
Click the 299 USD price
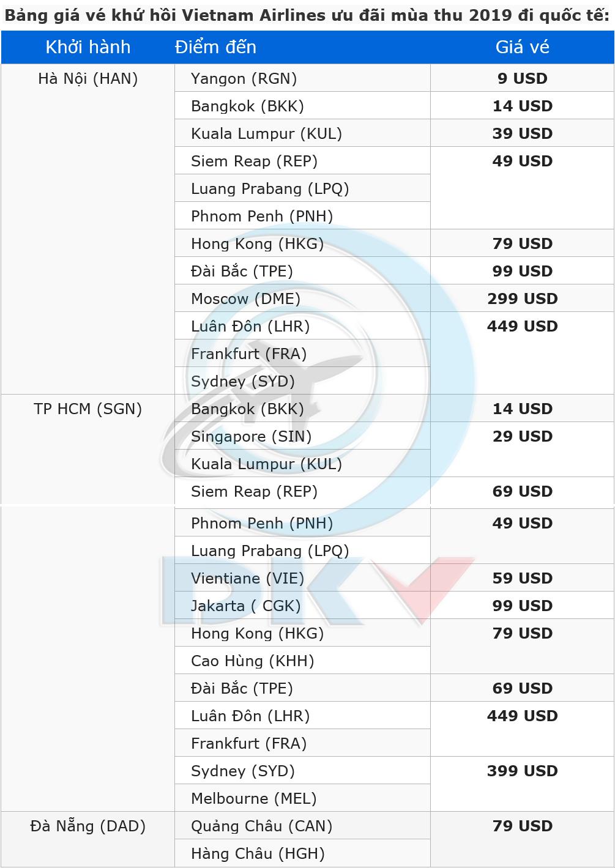pos(522,299)
